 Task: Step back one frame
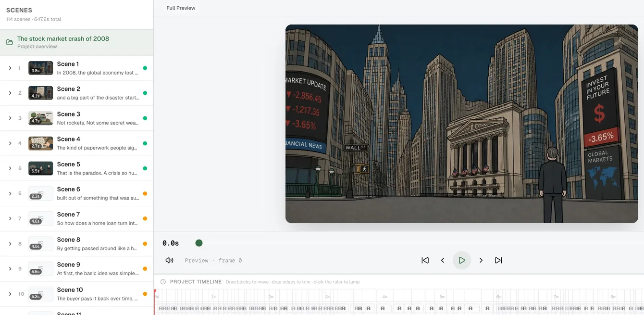443,260
